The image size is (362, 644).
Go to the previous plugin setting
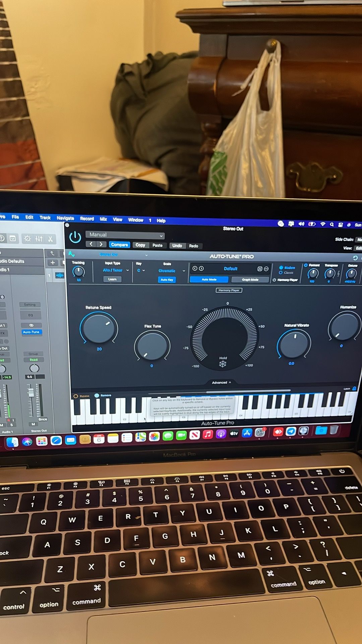point(91,244)
